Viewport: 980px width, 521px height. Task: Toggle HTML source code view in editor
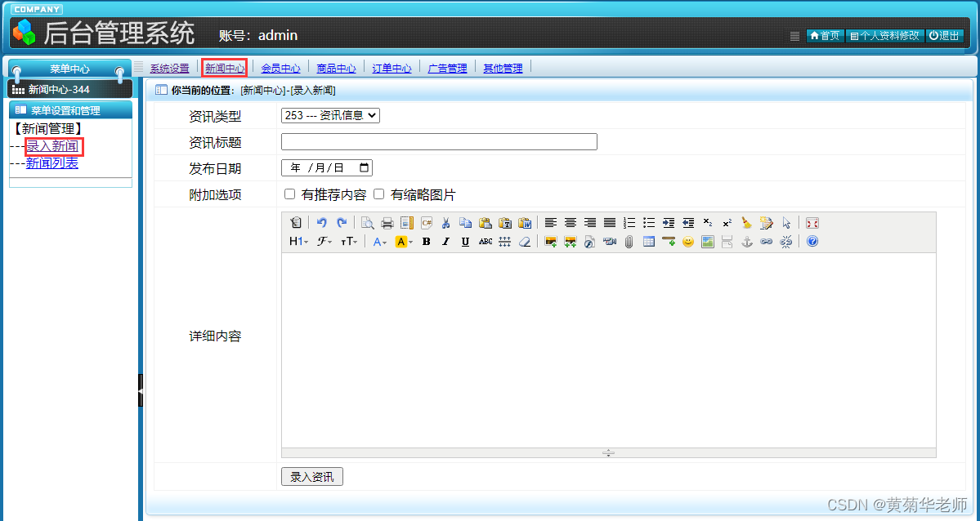pos(296,223)
